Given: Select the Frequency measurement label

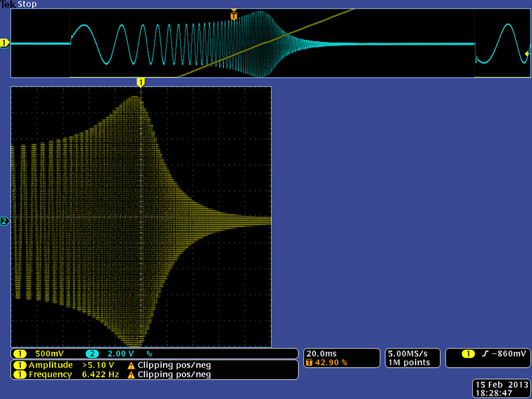Looking at the screenshot, I should coord(50,374).
